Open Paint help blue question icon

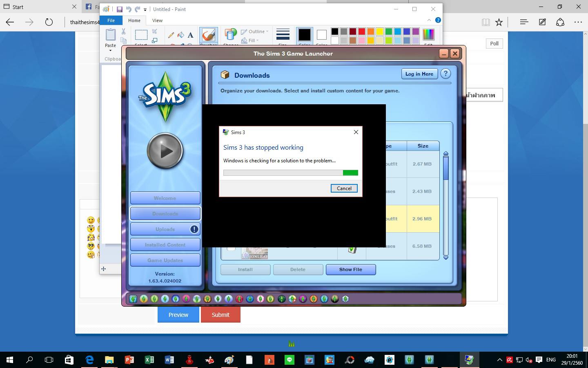pos(438,20)
